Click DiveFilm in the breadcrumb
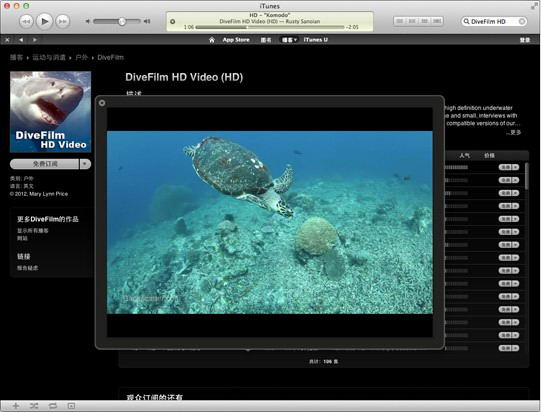The width and height of the screenshot is (541, 412). pos(110,57)
